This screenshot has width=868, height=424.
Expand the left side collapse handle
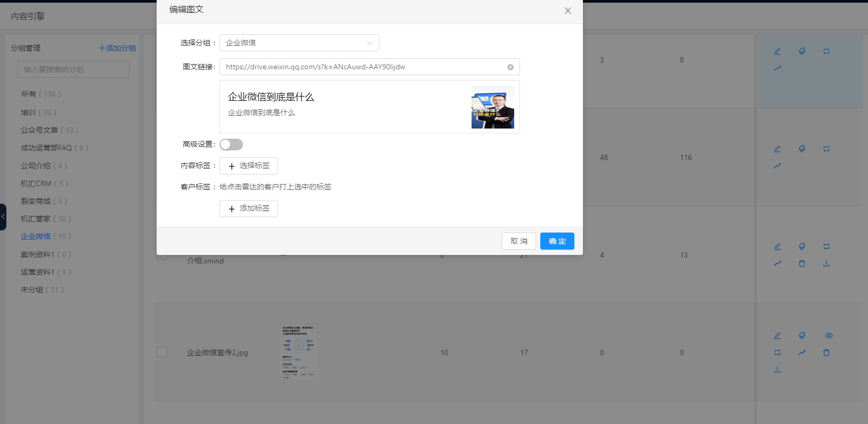pyautogui.click(x=3, y=217)
